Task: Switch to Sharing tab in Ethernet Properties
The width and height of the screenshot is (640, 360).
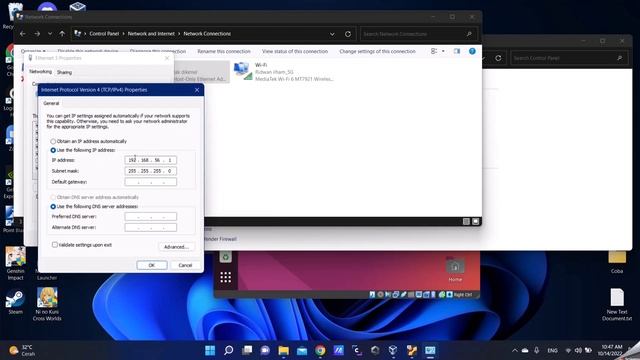Action: [x=64, y=72]
